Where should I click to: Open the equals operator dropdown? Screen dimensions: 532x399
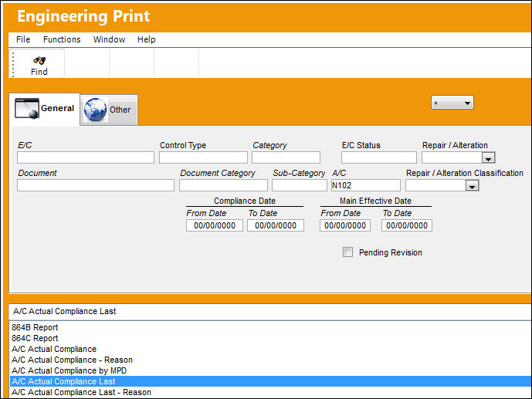click(452, 103)
